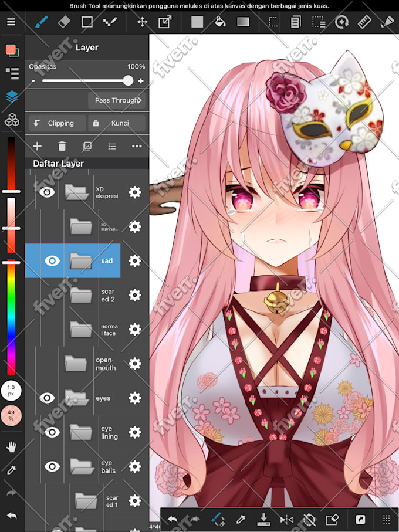Screen dimensions: 399x532
Task: Open the ruler snap tool
Action: (364, 22)
